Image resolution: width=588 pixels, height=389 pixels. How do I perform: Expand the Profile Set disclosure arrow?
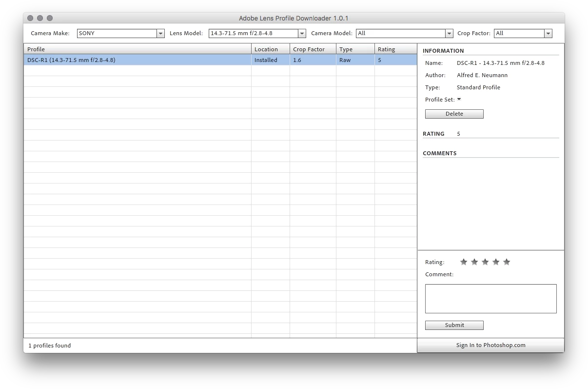tap(459, 100)
